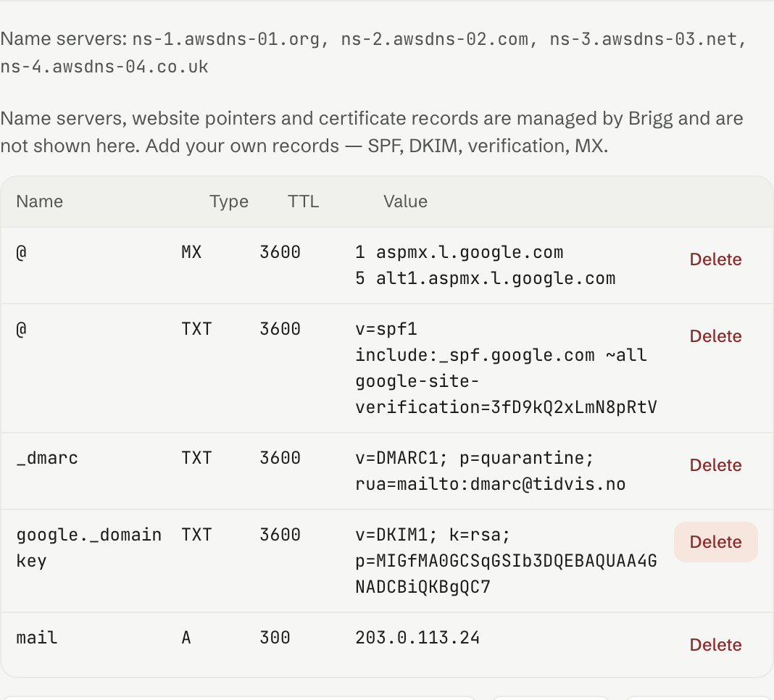This screenshot has height=700, width=774.
Task: Click TXT type in the _dmarc row
Action: tap(196, 458)
